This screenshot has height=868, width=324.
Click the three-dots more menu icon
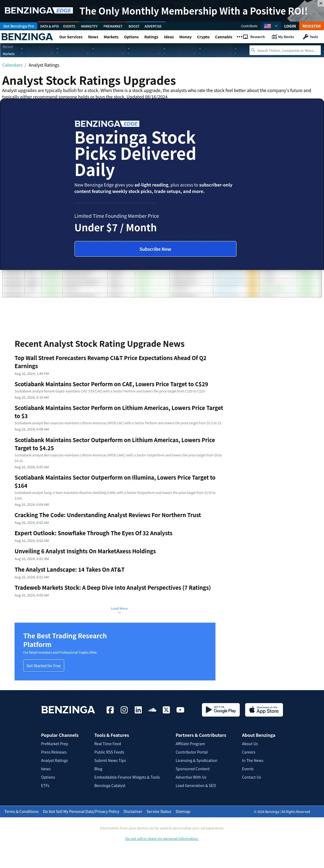coord(239,37)
